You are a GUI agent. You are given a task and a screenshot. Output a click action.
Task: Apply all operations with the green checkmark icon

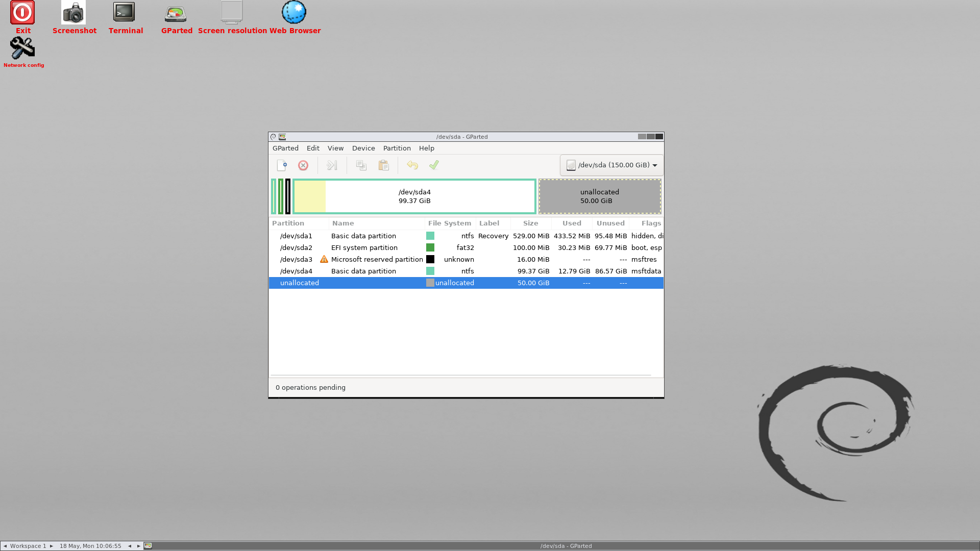[434, 165]
